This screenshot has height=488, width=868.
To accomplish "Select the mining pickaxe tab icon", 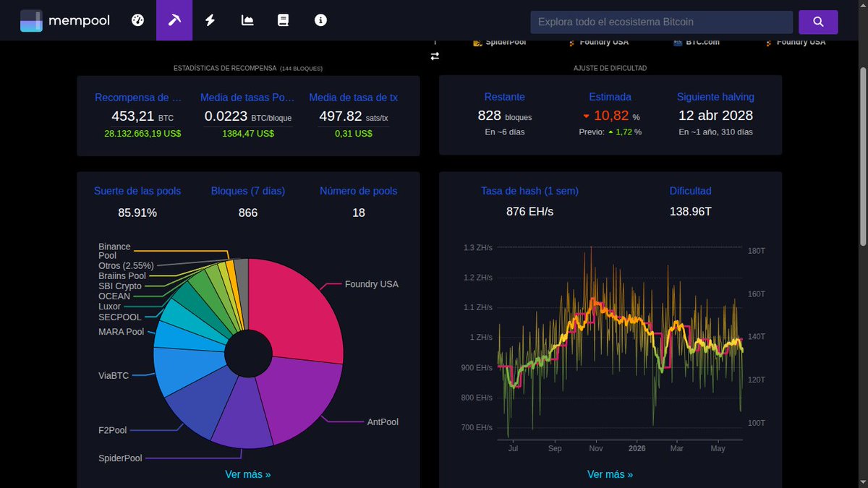I will tap(174, 20).
